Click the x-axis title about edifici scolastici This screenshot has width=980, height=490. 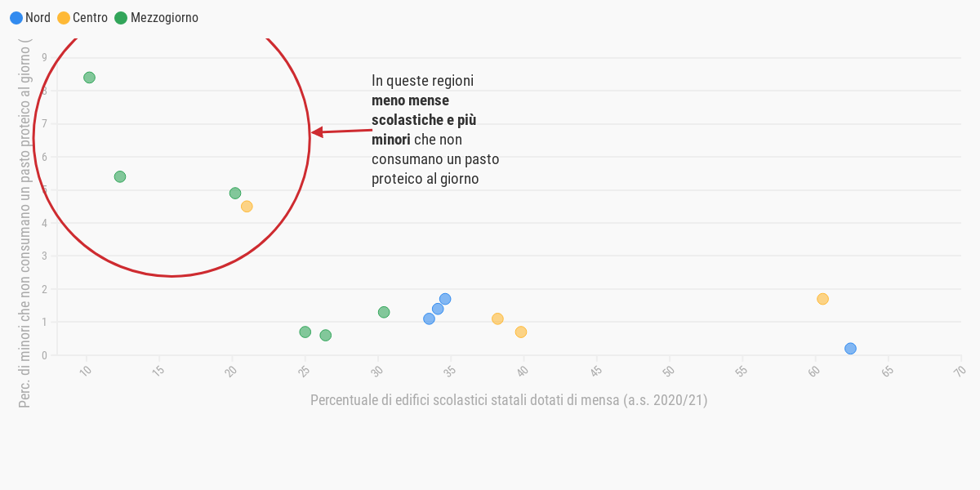[509, 400]
